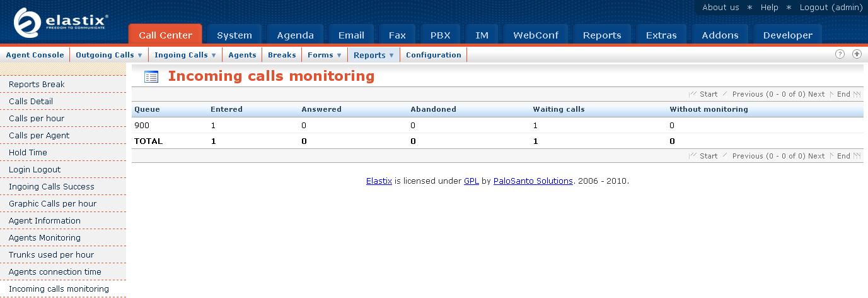Click the bottom pagination End icon

pyautogui.click(x=857, y=156)
